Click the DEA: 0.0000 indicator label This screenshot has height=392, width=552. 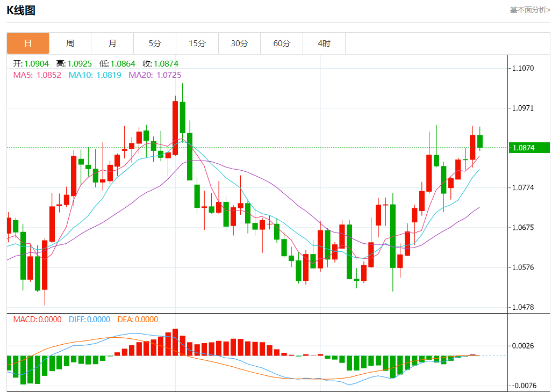click(x=138, y=319)
